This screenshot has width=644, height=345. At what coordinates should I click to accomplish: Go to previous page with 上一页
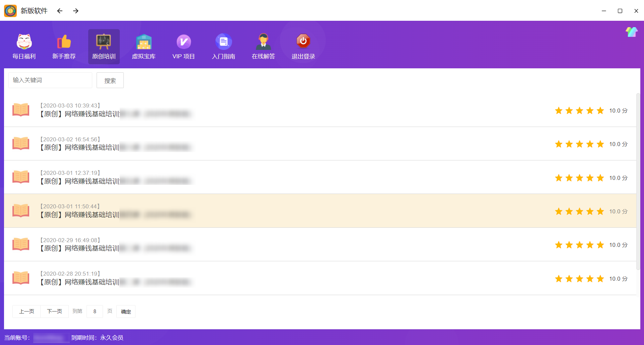click(x=26, y=312)
